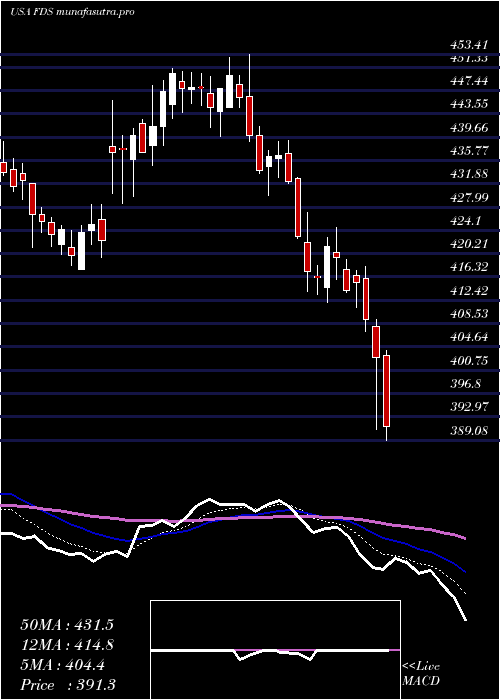This screenshot has width=500, height=700.
Task: Click the 439.66 price label
Action: tap(471, 127)
